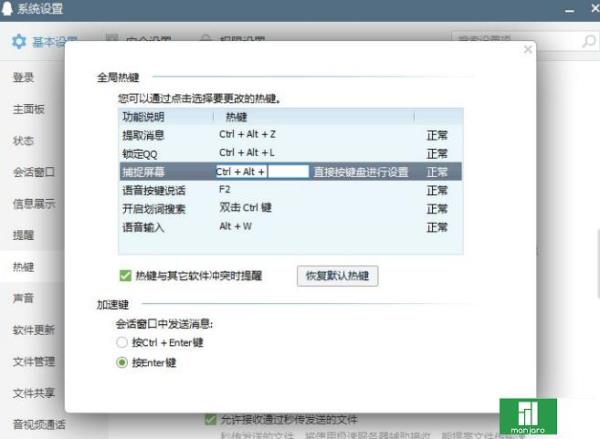
Task: Select the 语音按键说话 hotkey row
Action: [x=291, y=190]
